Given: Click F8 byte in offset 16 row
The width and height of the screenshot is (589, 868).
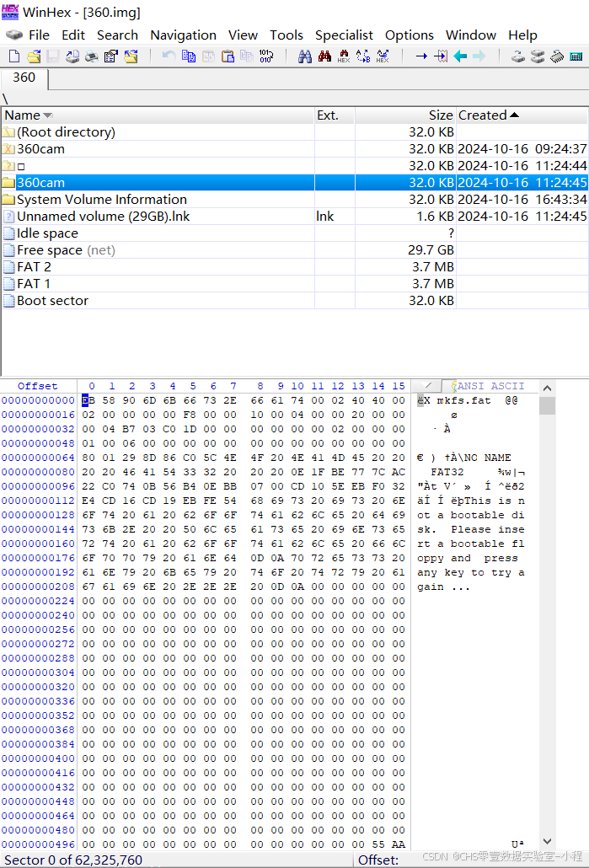Looking at the screenshot, I should [190, 415].
